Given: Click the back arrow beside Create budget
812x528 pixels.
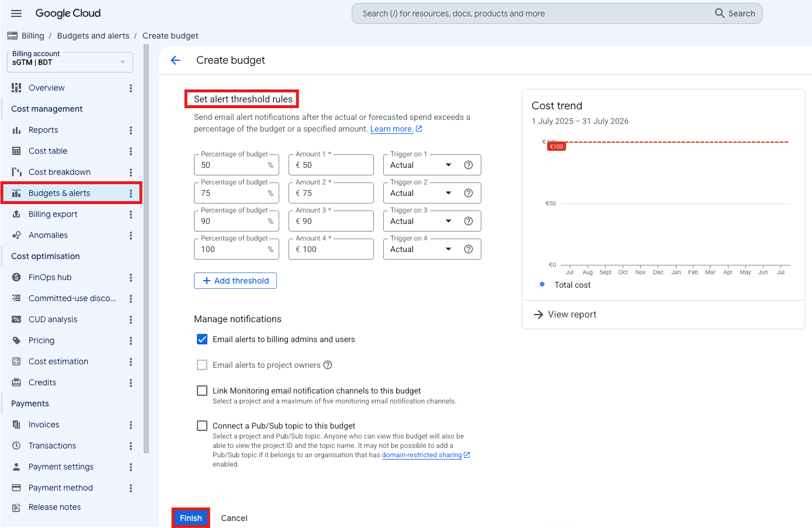Looking at the screenshot, I should coord(175,60).
